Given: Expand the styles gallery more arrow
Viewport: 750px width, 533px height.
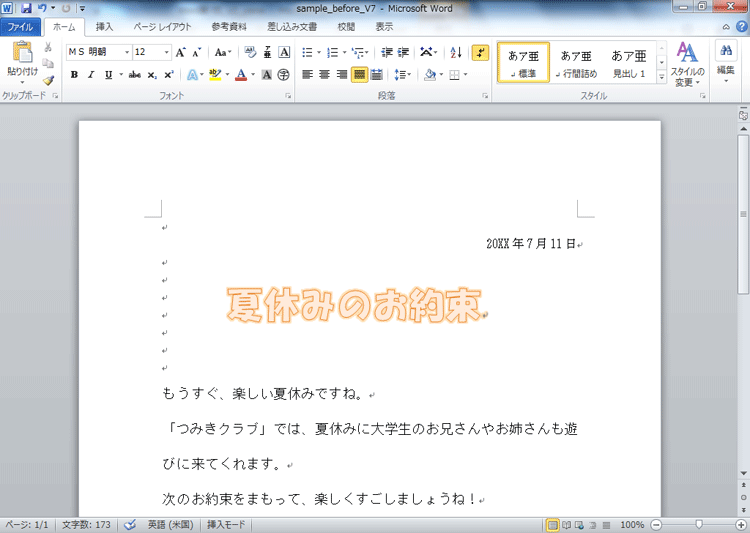Looking at the screenshot, I should 662,77.
